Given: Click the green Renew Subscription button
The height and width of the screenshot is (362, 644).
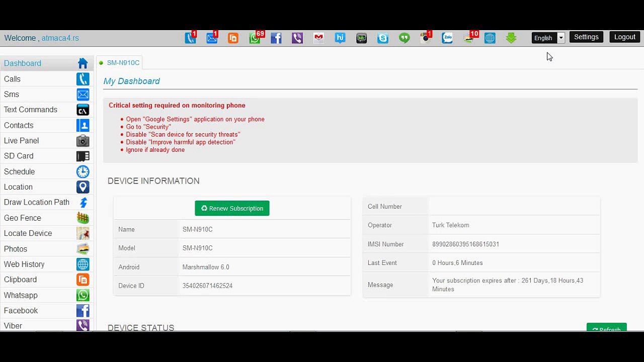Looking at the screenshot, I should pyautogui.click(x=232, y=208).
